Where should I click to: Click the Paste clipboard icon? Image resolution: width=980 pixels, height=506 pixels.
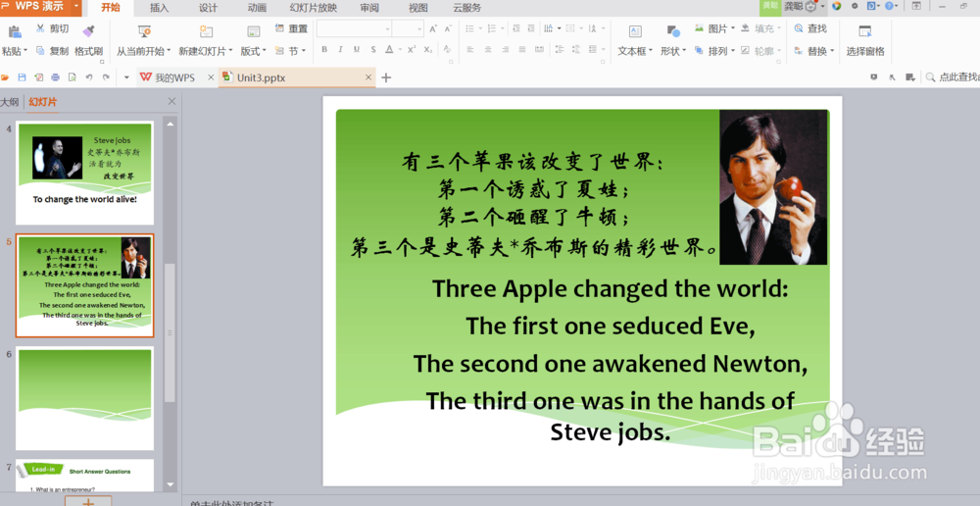15,30
